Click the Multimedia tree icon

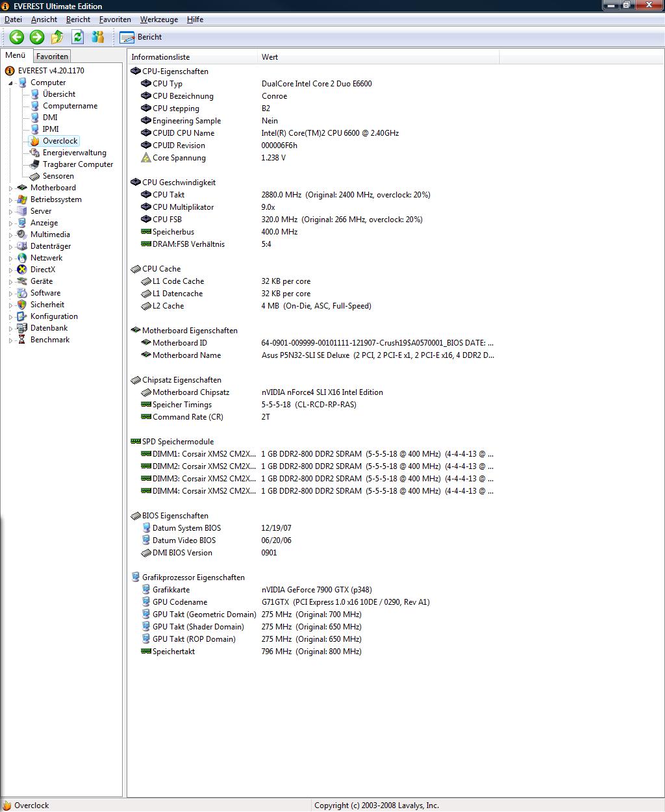point(23,235)
